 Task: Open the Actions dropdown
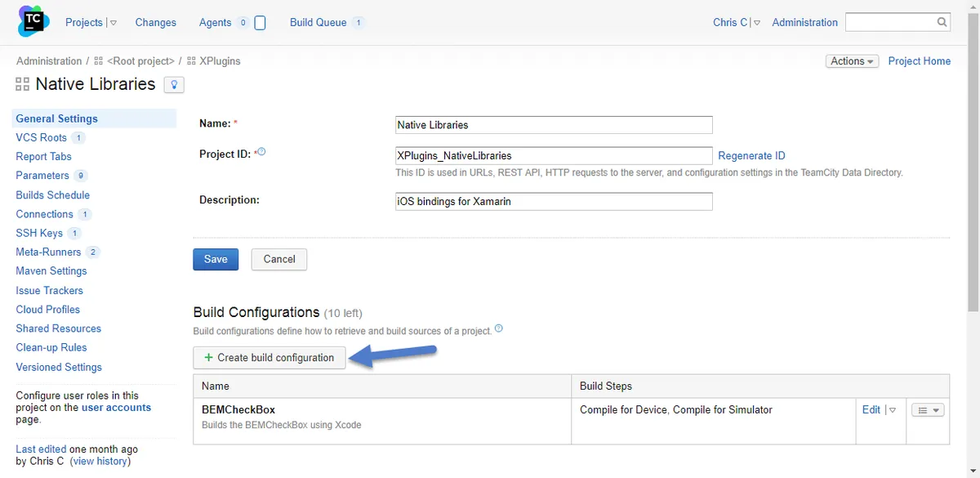pyautogui.click(x=853, y=61)
